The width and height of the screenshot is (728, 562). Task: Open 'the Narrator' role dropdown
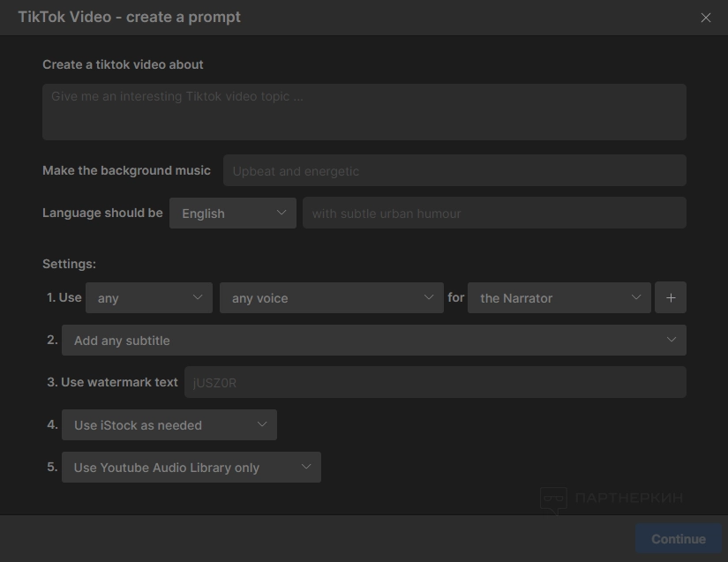coord(559,297)
